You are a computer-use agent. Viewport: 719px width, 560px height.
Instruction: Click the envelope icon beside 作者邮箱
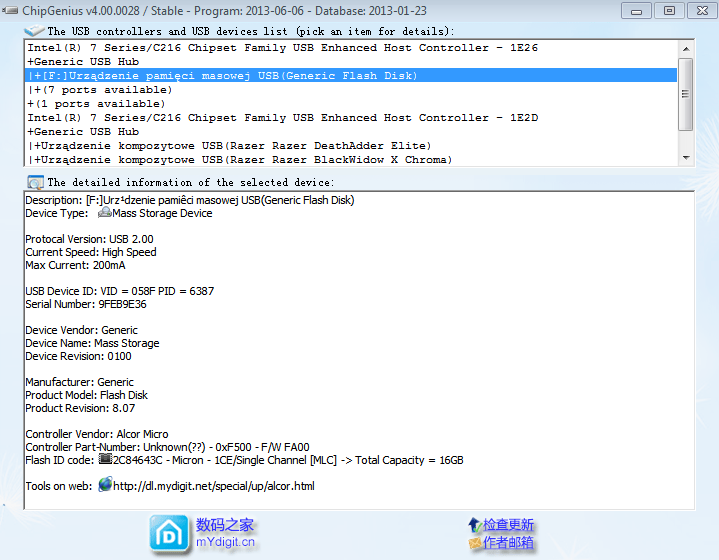[475, 543]
